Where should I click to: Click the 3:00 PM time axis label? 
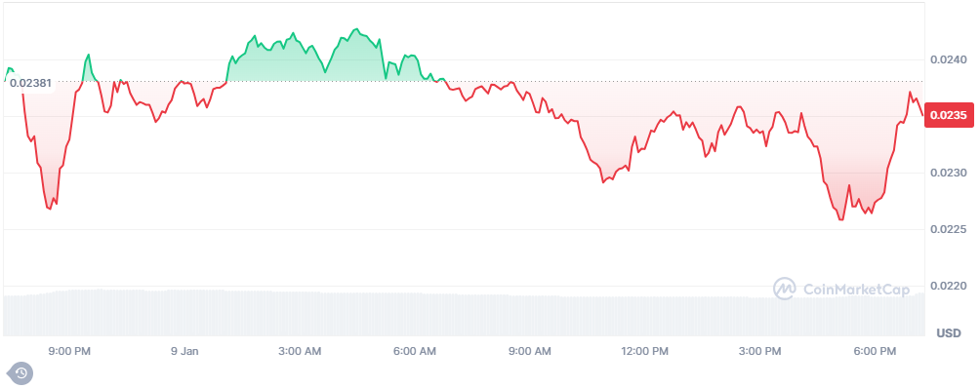[x=760, y=352]
